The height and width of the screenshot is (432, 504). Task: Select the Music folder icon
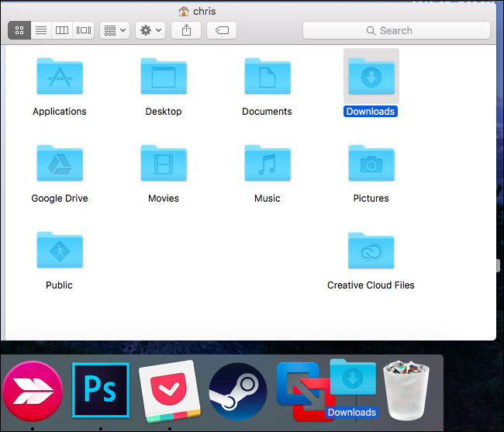click(268, 163)
